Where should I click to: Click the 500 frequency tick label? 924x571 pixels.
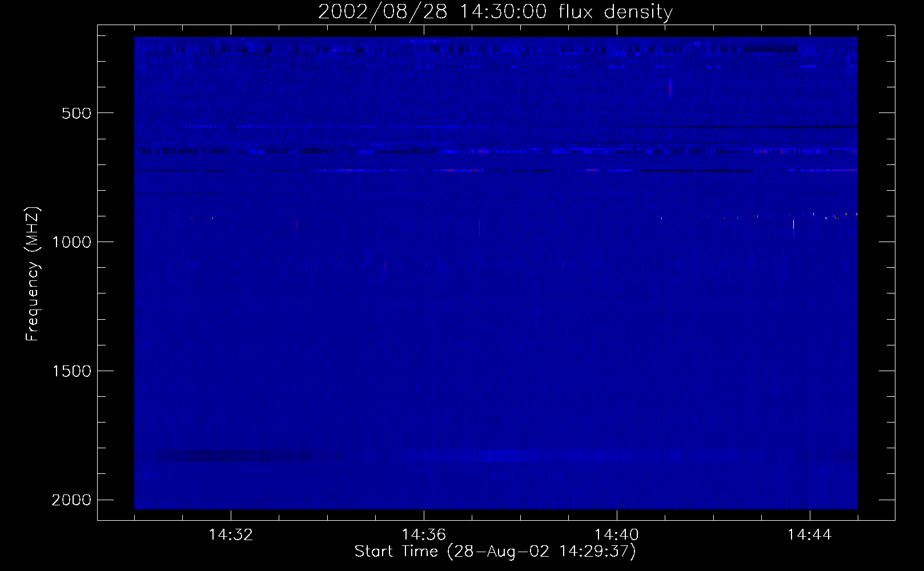[77, 113]
